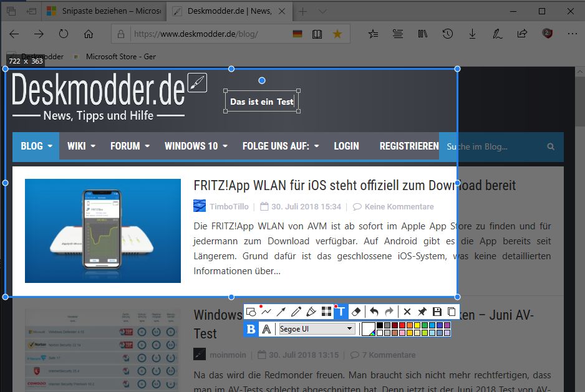Select the polyline tool in Snipaste toolbar

point(266,312)
